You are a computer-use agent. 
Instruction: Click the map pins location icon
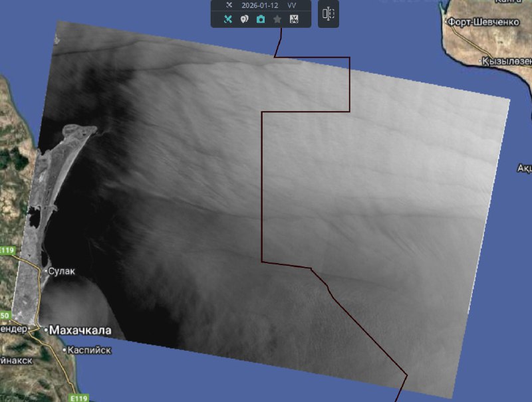[x=244, y=19]
